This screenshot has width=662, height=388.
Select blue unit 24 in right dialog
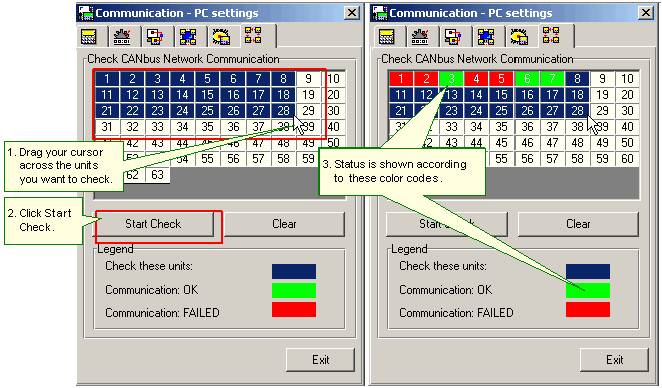click(476, 111)
